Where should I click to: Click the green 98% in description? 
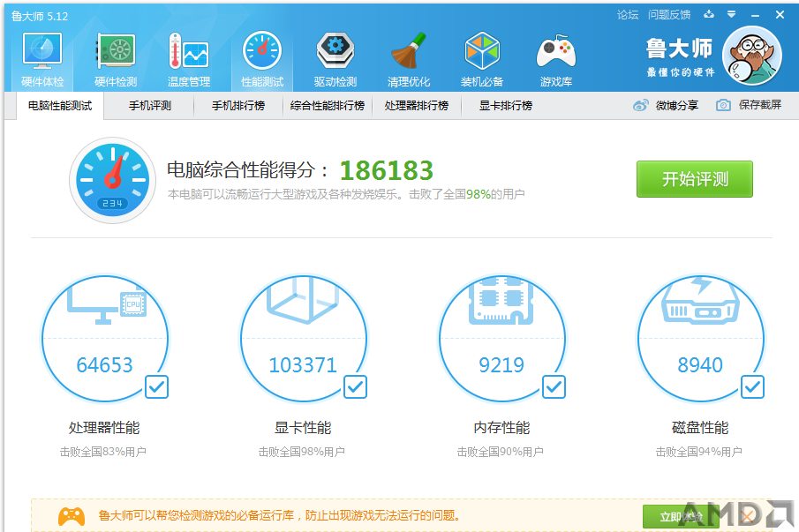coord(478,194)
